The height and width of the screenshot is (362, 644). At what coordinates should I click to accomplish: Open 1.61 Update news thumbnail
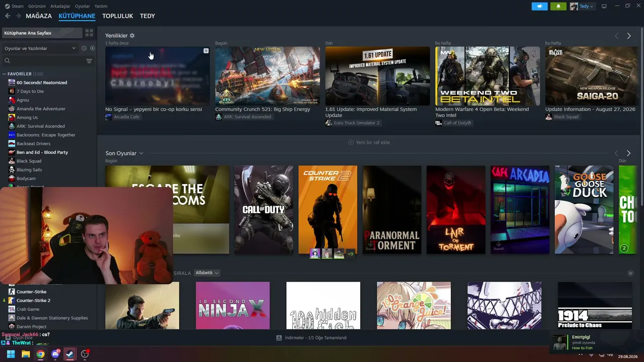377,76
